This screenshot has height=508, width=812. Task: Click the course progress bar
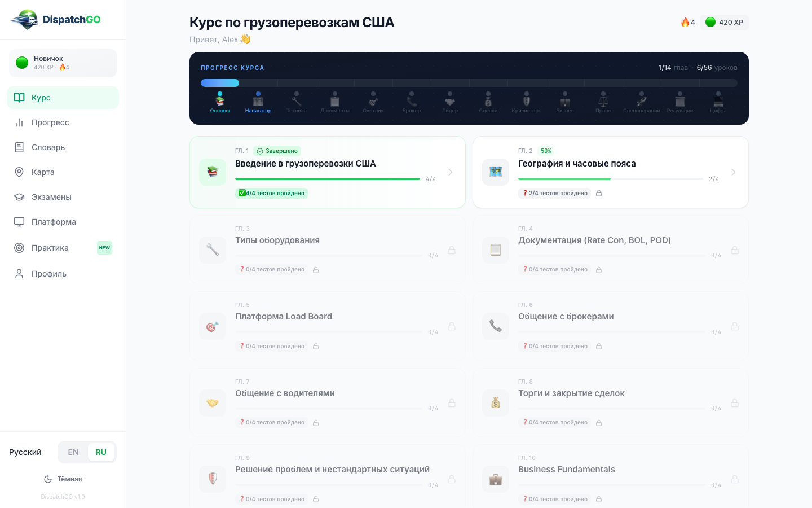(x=469, y=83)
